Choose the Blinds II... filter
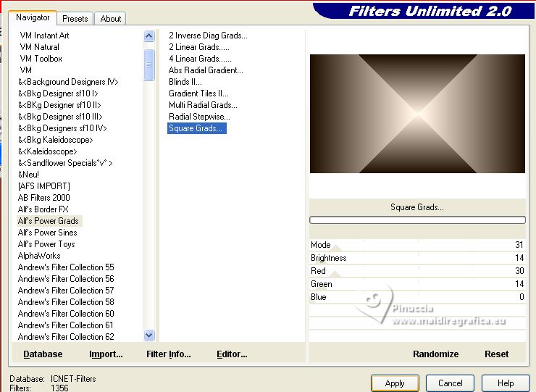 (185, 82)
